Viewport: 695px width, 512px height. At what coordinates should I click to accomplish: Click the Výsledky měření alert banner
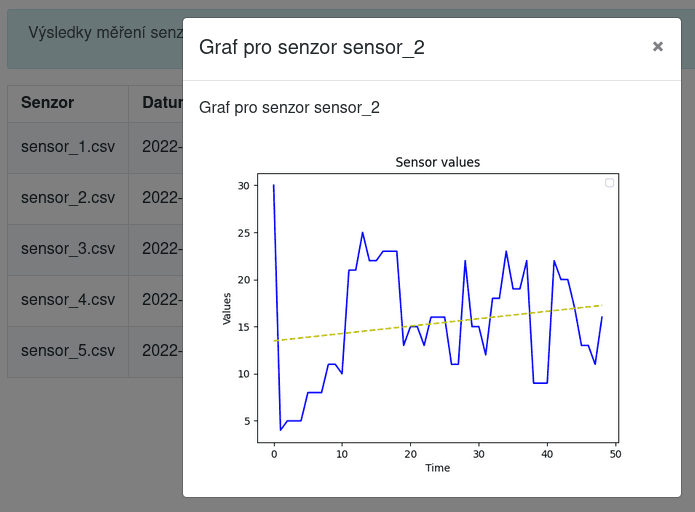tap(95, 32)
